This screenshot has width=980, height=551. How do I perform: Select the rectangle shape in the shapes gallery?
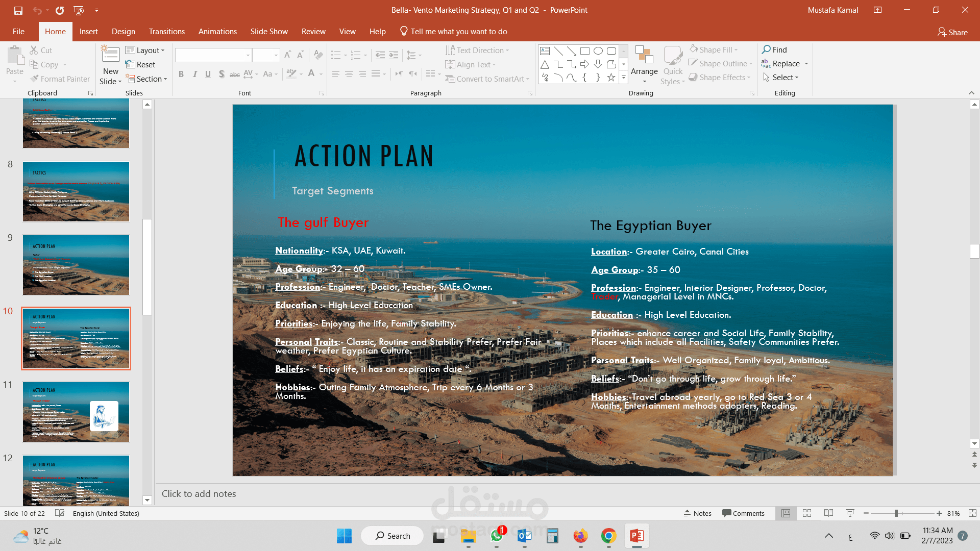585,51
